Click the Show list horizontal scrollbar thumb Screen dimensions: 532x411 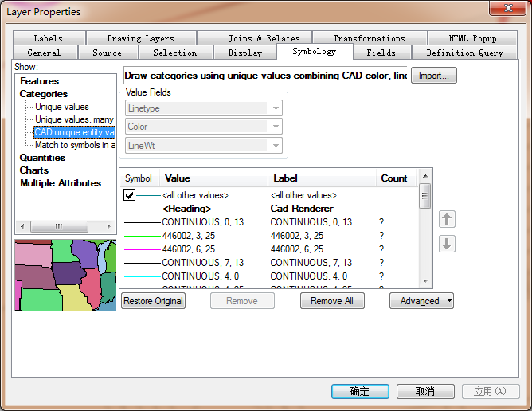click(x=59, y=226)
